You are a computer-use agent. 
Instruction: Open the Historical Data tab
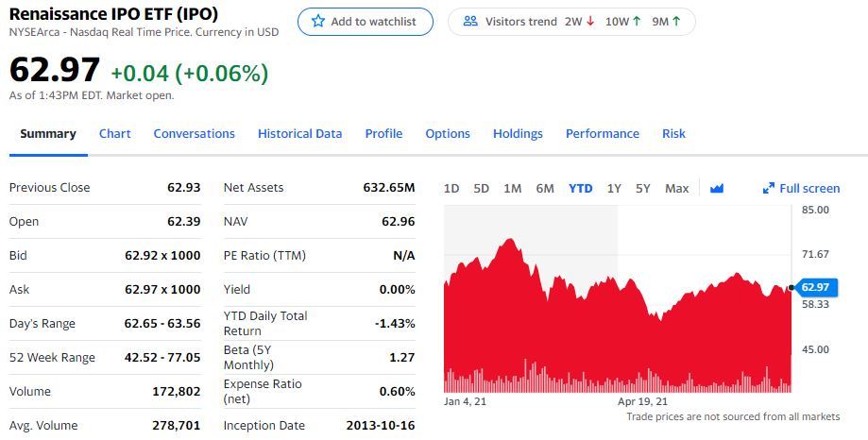point(300,134)
